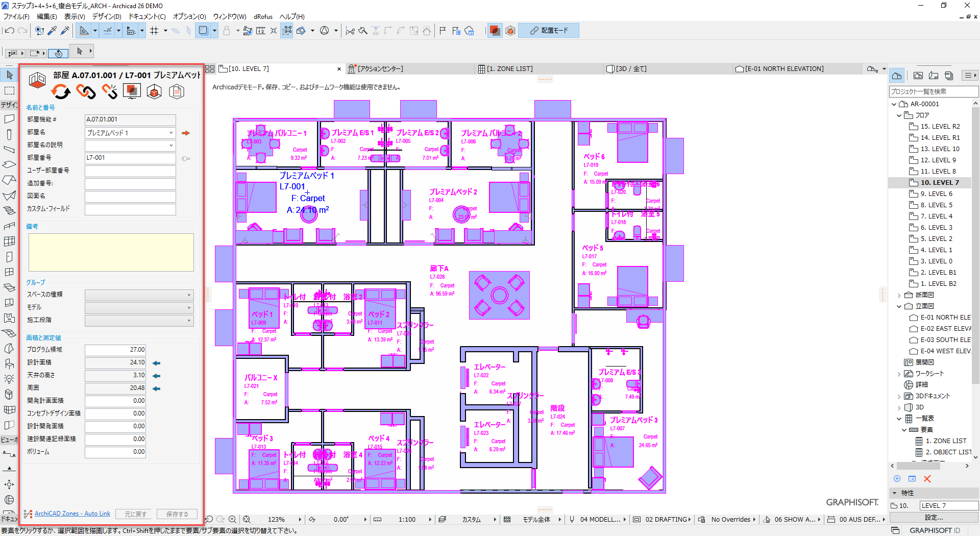Close the [10. LEVEL 7] tab
This screenshot has width=980, height=536.
[x=339, y=69]
